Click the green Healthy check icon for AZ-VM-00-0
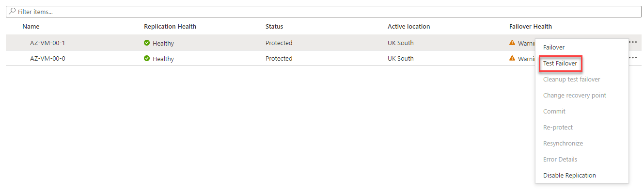 (x=147, y=58)
